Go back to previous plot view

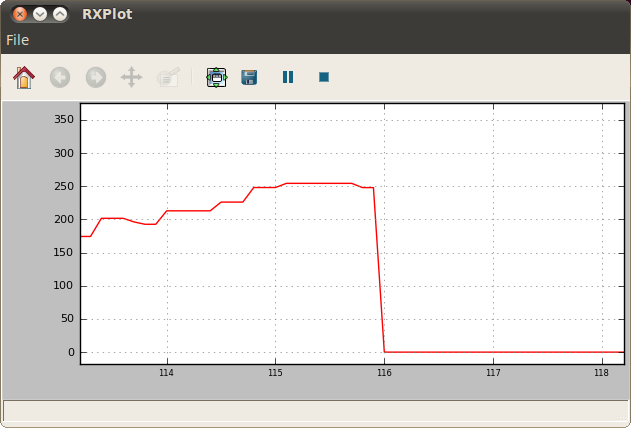[60, 77]
